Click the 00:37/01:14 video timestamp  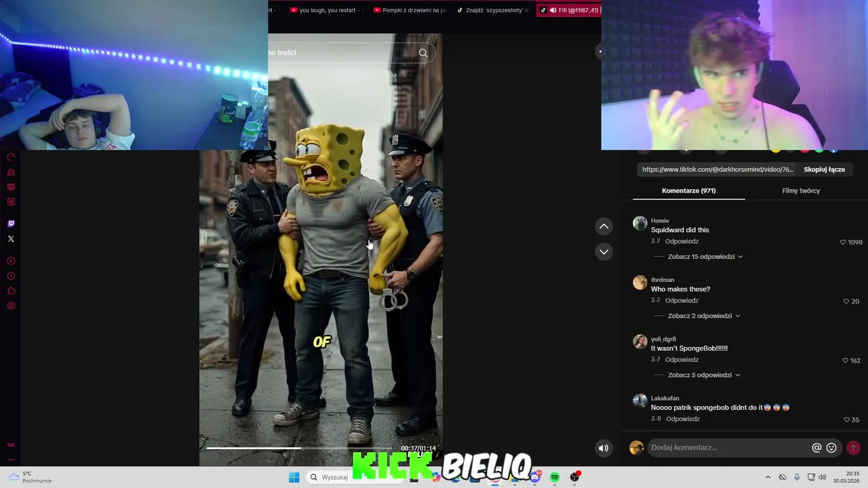[418, 449]
